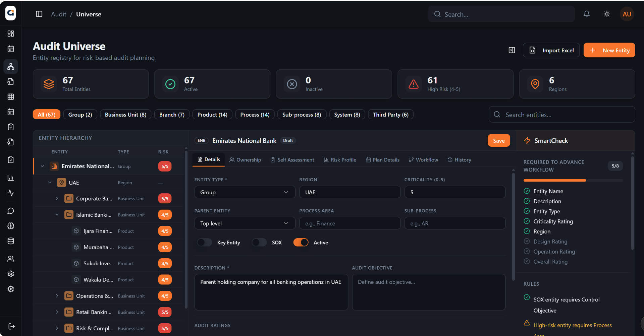Enable the Key Entity toggle
This screenshot has width=644, height=336.
tap(204, 243)
